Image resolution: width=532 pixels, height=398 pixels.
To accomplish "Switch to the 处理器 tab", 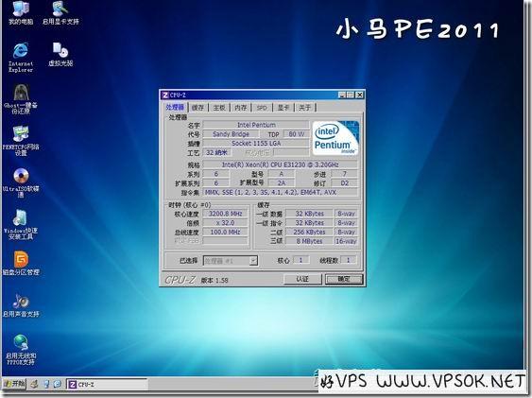I will pyautogui.click(x=175, y=107).
